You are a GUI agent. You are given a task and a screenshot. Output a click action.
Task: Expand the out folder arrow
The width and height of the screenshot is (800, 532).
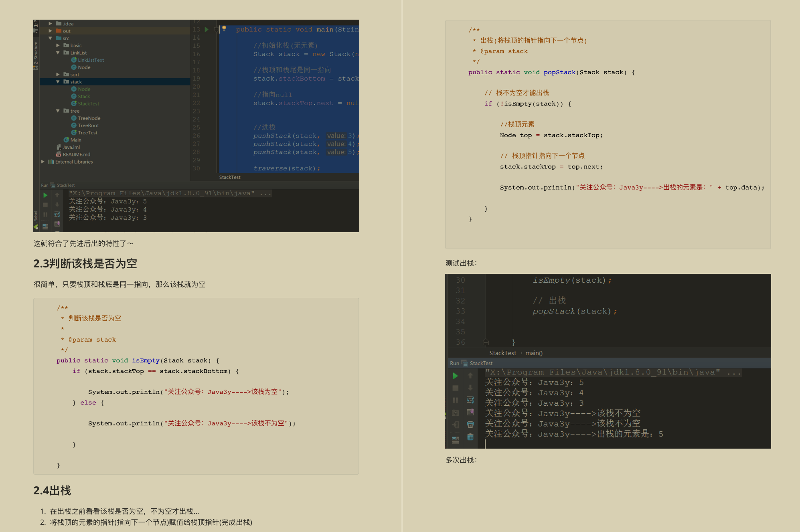pos(50,31)
